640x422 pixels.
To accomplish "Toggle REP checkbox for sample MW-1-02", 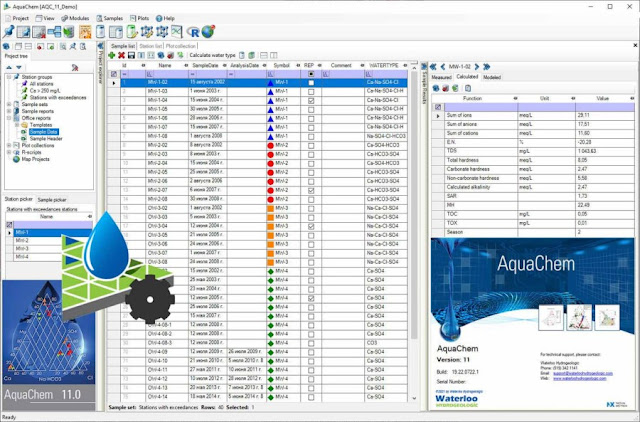I will [x=311, y=83].
